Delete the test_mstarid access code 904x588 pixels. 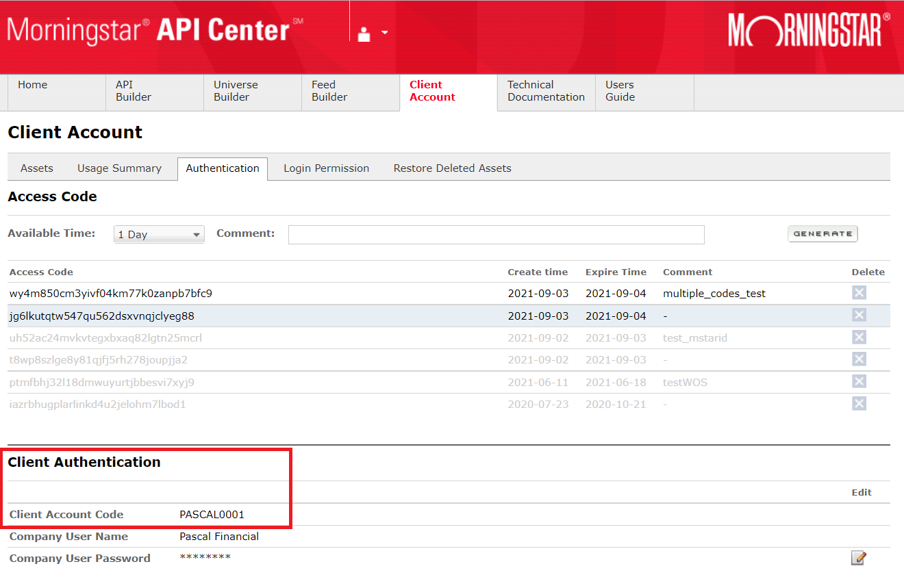(x=859, y=337)
